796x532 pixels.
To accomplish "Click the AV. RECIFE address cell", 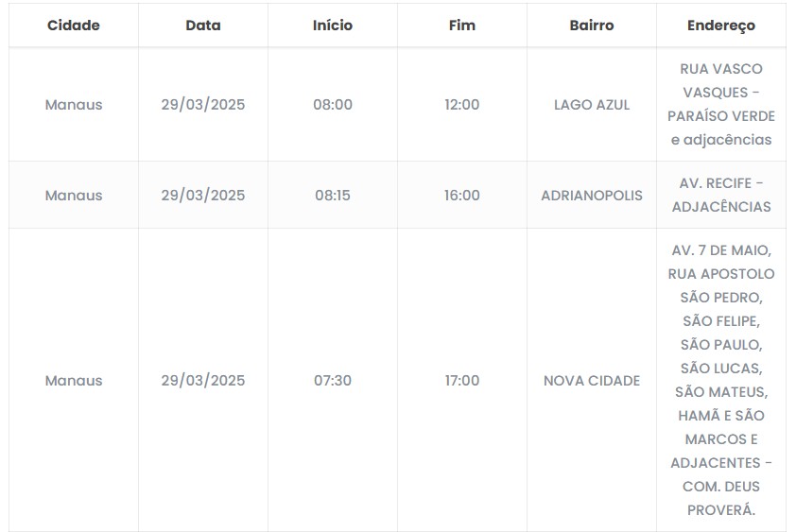I will click(x=721, y=195).
